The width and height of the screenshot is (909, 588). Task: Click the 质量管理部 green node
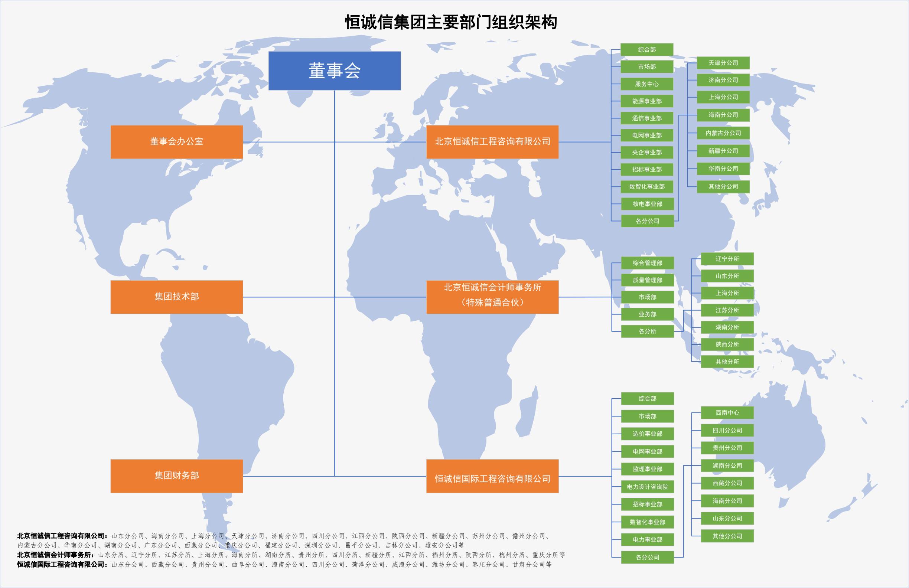[x=648, y=281]
